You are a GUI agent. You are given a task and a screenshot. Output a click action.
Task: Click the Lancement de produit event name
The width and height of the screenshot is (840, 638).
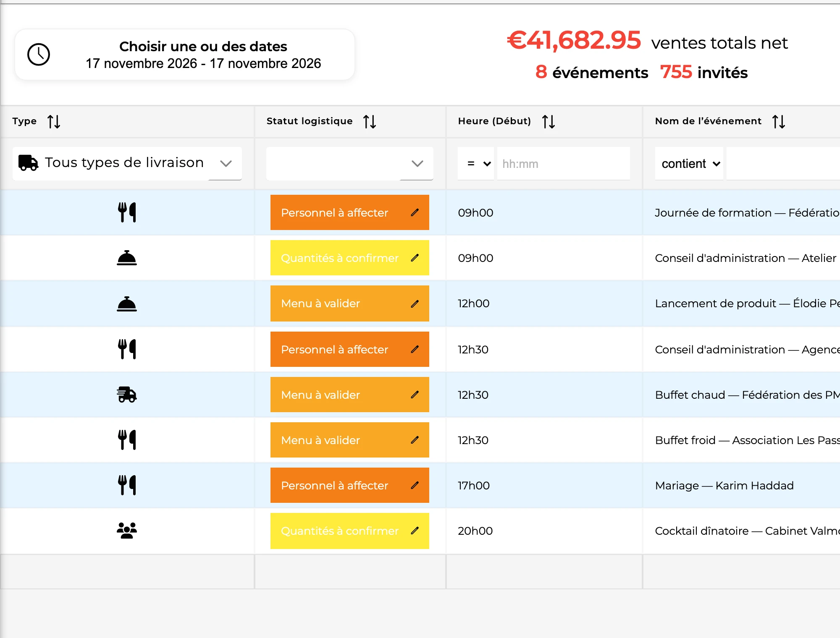tap(748, 303)
